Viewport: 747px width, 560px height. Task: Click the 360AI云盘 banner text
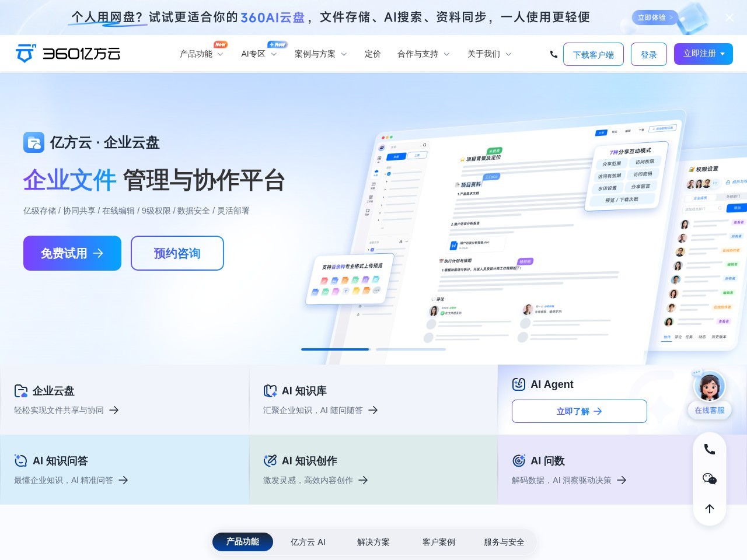[273, 17]
